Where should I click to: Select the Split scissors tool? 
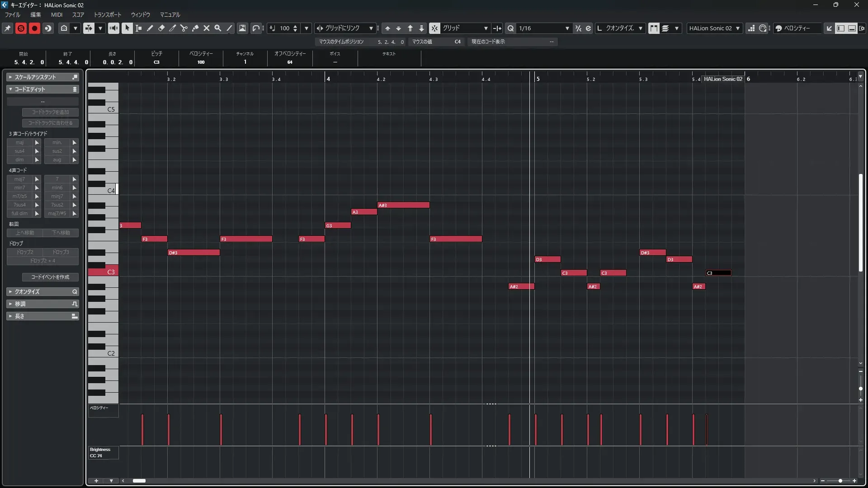184,28
